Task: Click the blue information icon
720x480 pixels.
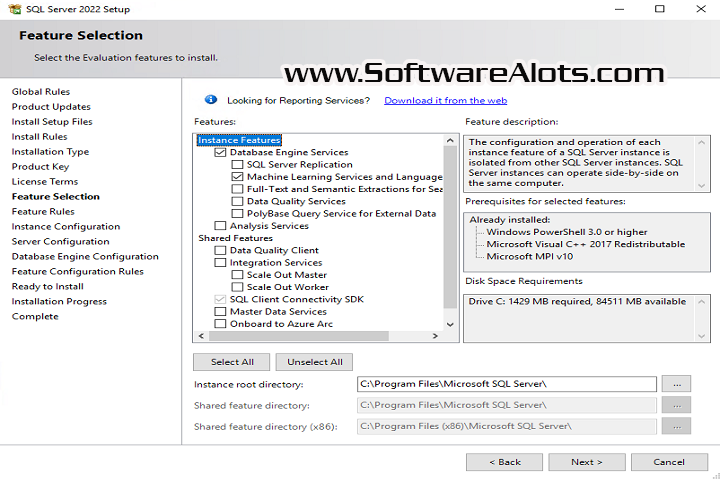Action: [x=211, y=99]
